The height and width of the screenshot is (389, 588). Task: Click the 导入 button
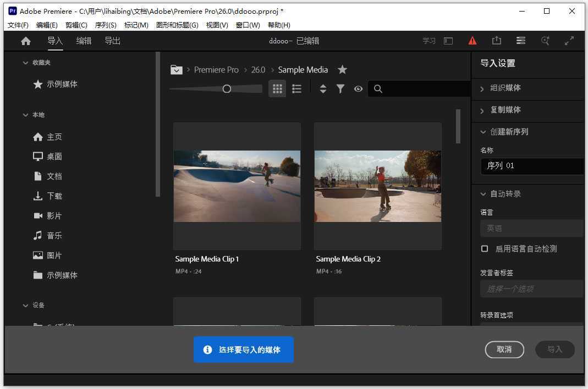coord(555,349)
